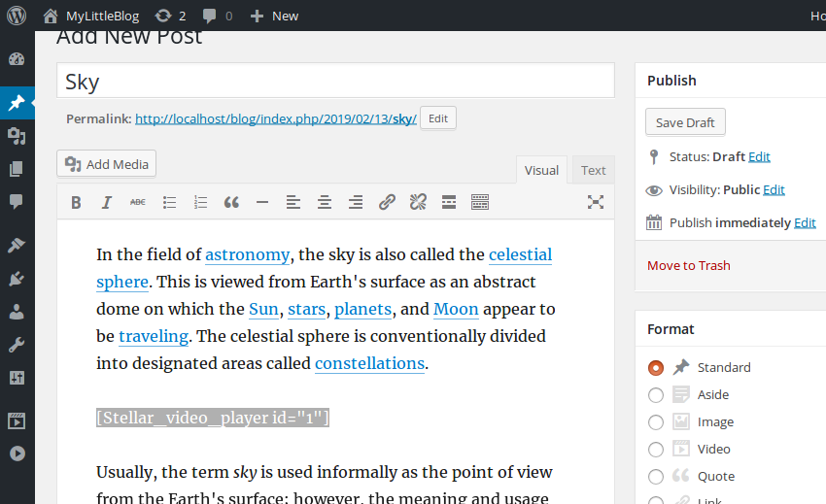Switch to the Text editor tab

[593, 170]
